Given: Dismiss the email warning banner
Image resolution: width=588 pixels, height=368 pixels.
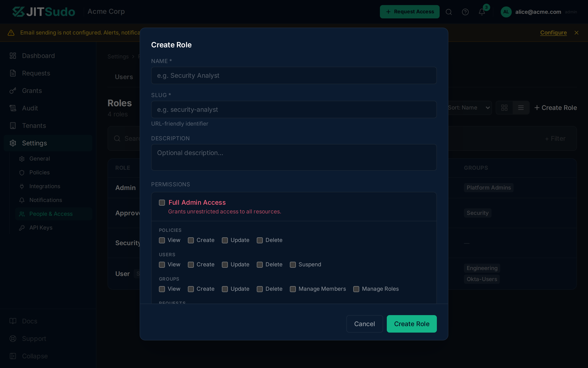Looking at the screenshot, I should pos(576,33).
